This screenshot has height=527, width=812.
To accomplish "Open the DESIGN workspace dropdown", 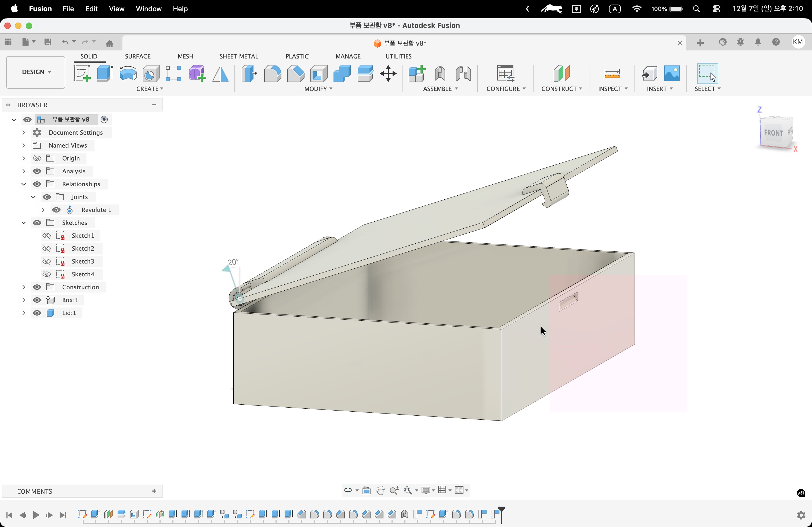I will [x=36, y=72].
